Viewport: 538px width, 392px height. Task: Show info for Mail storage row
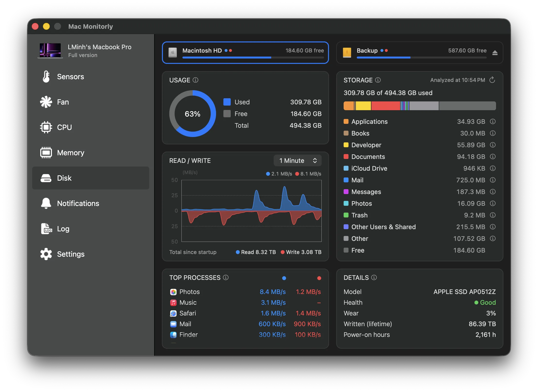coord(493,180)
